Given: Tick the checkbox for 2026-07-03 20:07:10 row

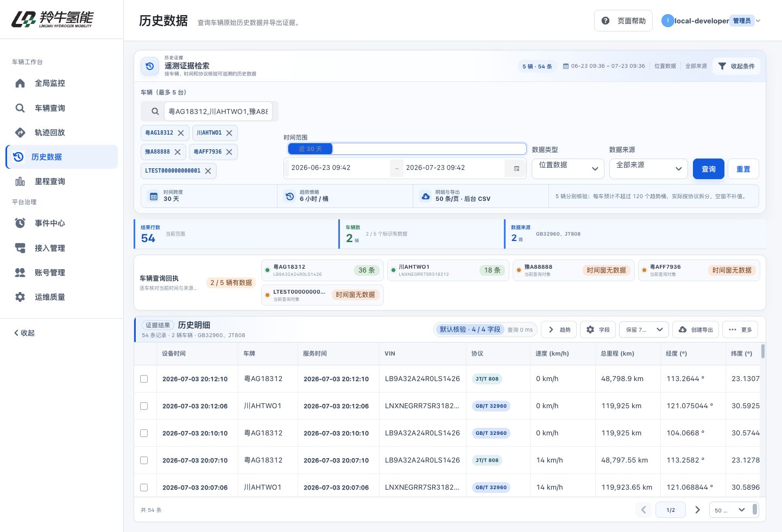Looking at the screenshot, I should 144,460.
